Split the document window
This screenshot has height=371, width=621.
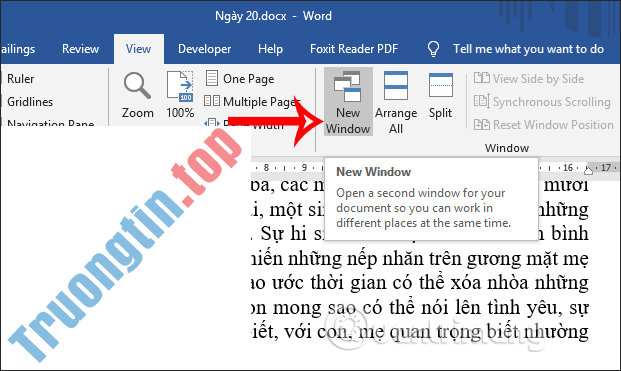(x=440, y=95)
